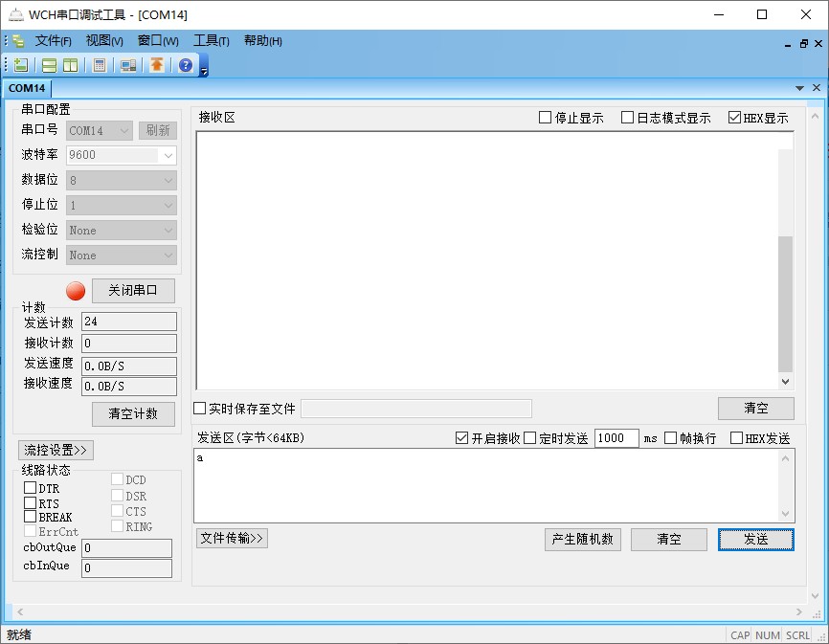
Task: Click the cbOutQue value field
Action: [127, 548]
